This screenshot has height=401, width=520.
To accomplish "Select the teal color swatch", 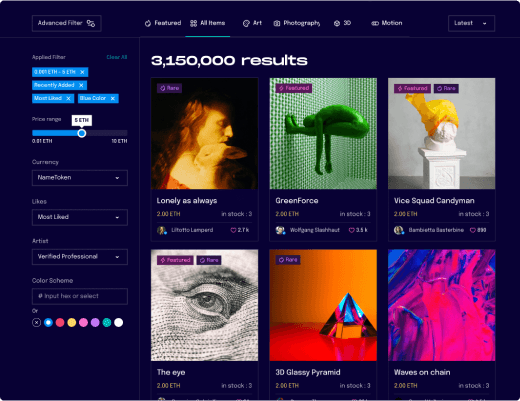I will (x=107, y=322).
